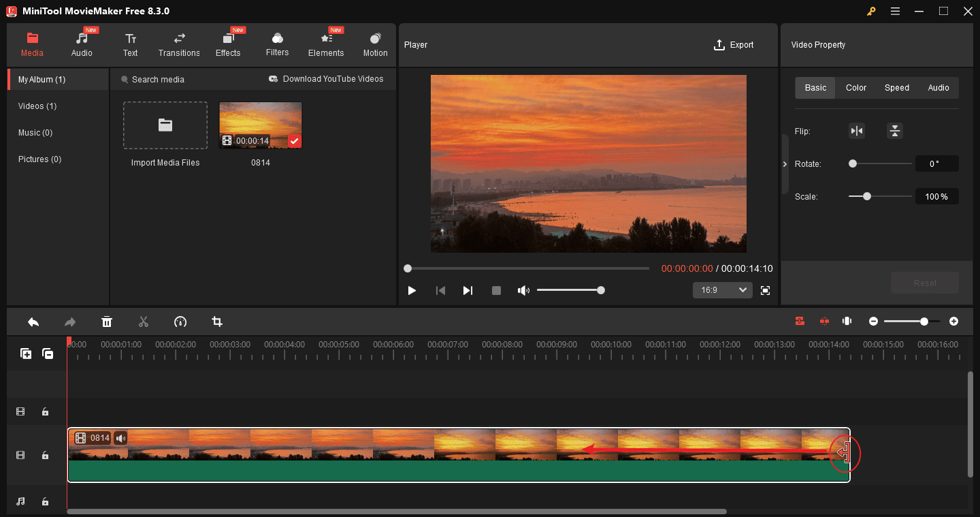Flip the video vertically
The width and height of the screenshot is (980, 517).
click(x=895, y=131)
